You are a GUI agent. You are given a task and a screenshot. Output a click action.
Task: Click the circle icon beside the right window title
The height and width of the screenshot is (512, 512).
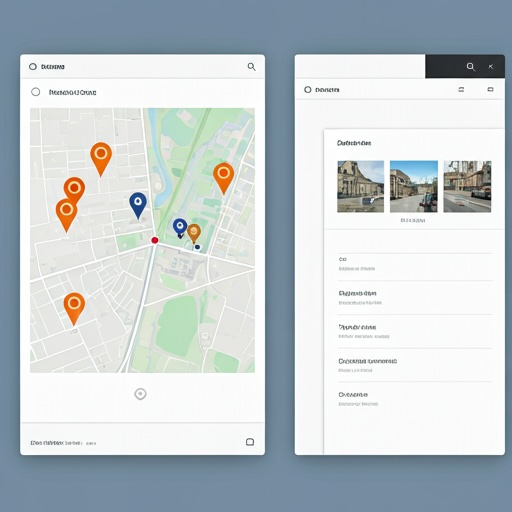pyautogui.click(x=308, y=90)
